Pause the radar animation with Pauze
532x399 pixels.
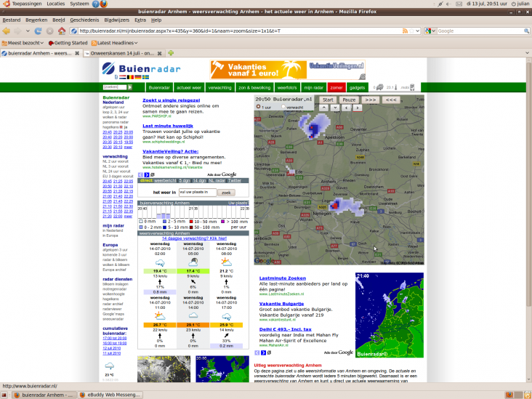tap(349, 100)
